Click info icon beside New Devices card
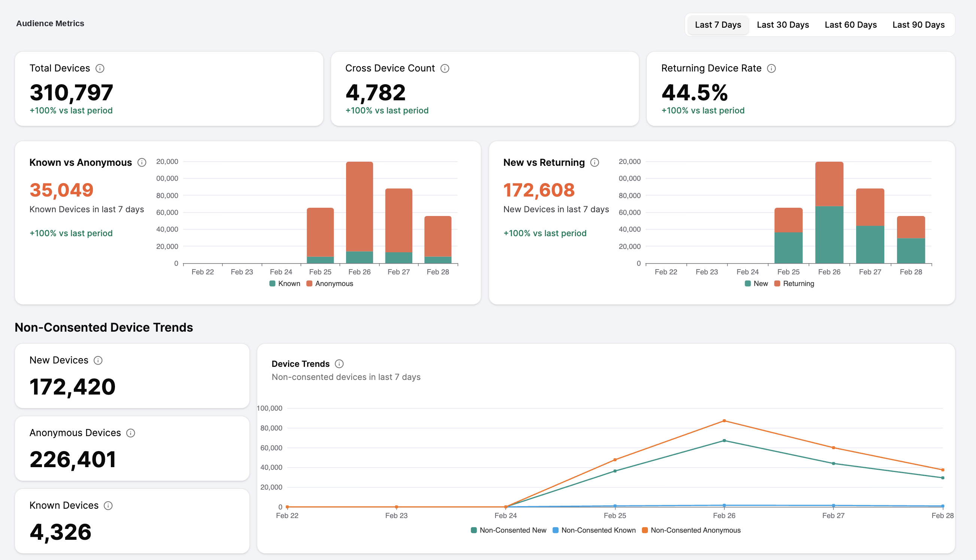 click(98, 360)
